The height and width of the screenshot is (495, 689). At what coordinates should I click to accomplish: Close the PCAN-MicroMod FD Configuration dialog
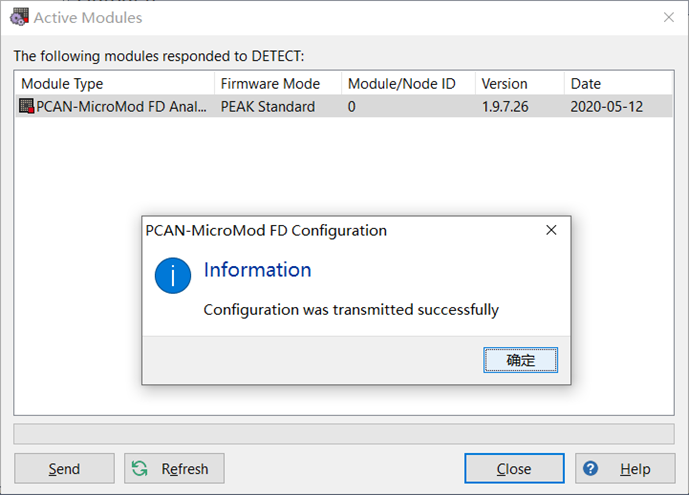pyautogui.click(x=551, y=230)
